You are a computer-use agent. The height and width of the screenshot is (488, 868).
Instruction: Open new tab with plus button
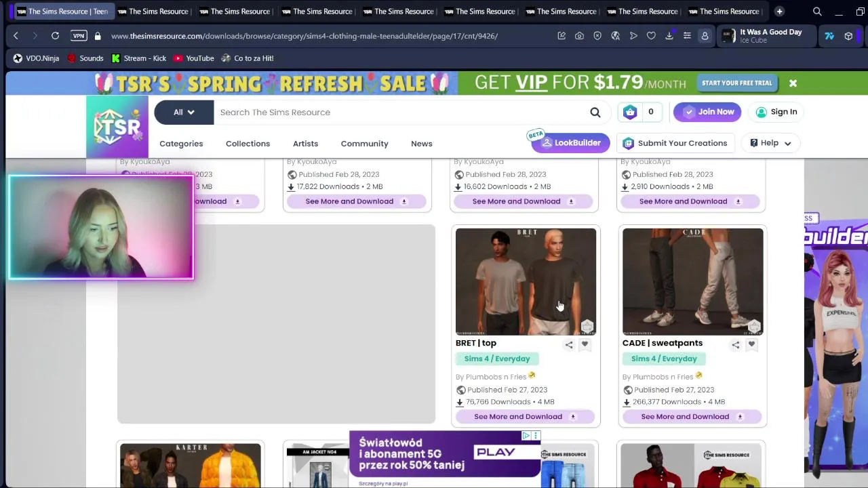[x=779, y=12]
